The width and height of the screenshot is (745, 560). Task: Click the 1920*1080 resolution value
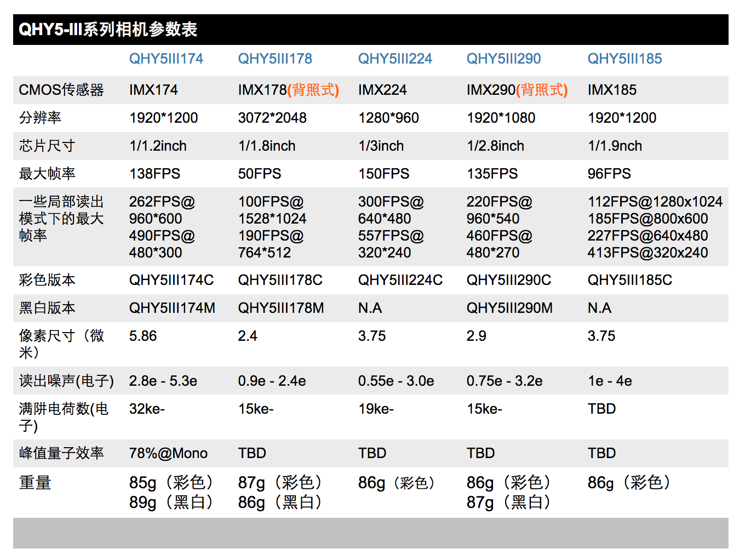[501, 118]
